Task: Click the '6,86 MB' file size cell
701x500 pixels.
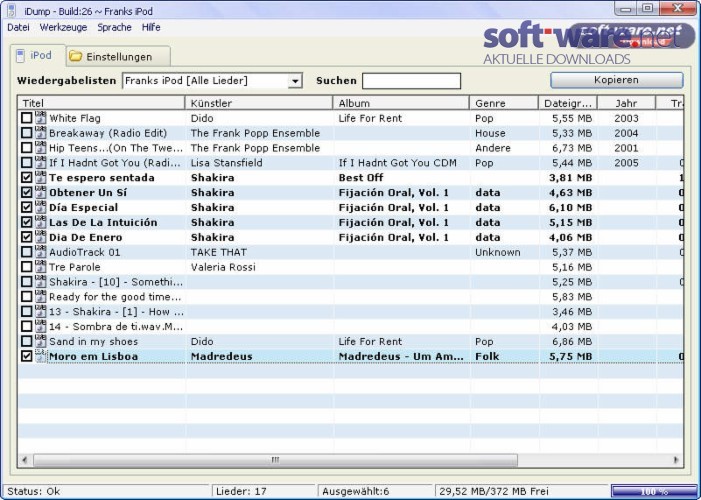Action: 572,341
